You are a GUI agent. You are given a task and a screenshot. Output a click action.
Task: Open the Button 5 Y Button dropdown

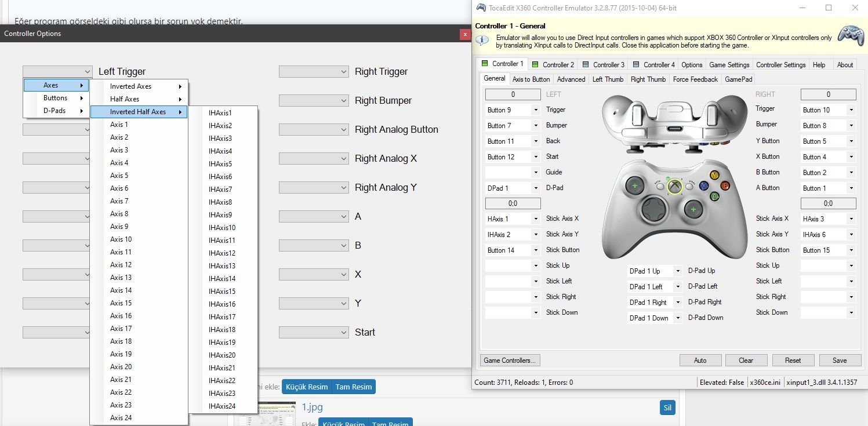click(828, 141)
